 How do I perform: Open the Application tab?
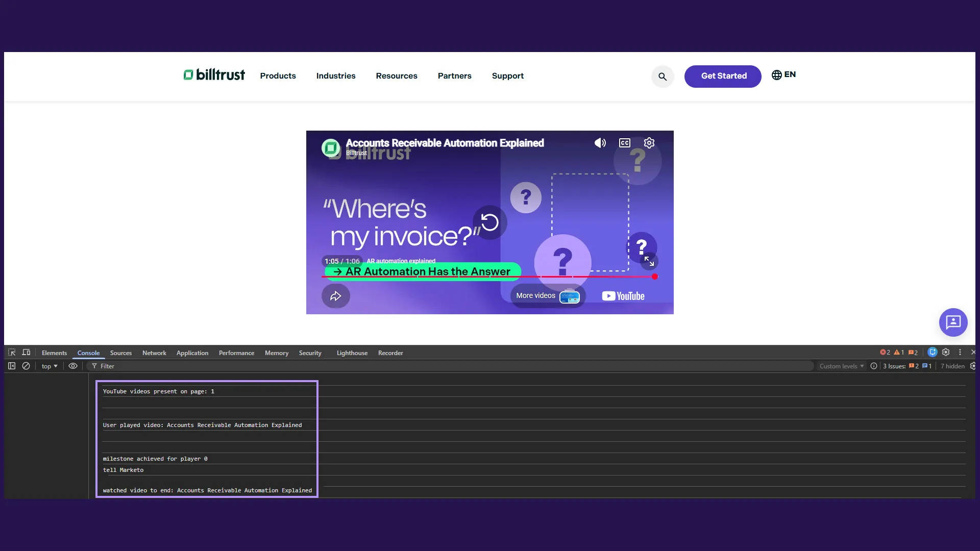click(x=192, y=353)
